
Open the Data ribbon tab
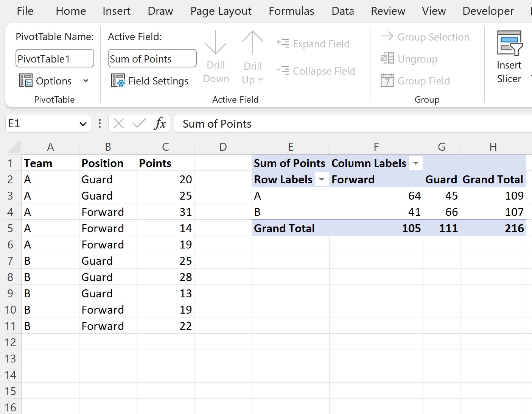pos(342,11)
